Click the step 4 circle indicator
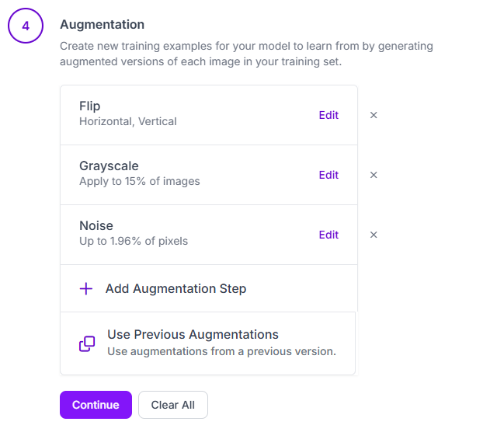The height and width of the screenshot is (446, 504). click(x=26, y=26)
